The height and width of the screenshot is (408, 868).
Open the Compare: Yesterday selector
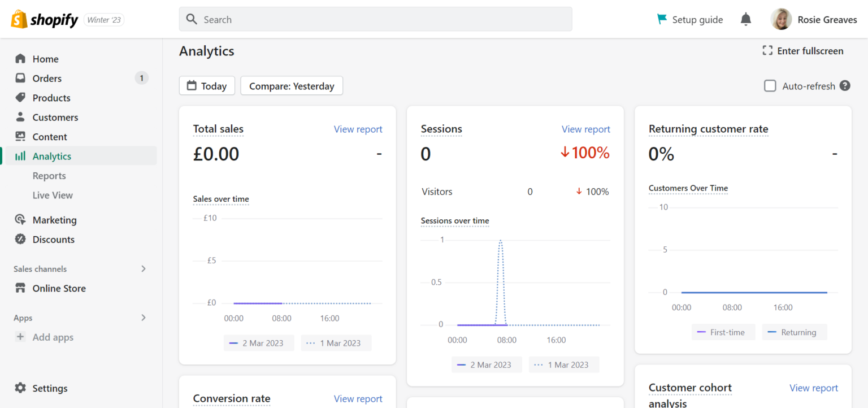292,85
